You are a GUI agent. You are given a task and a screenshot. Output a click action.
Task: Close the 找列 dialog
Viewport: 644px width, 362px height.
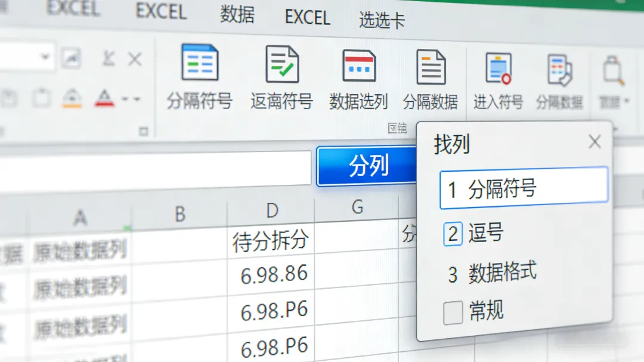point(595,142)
